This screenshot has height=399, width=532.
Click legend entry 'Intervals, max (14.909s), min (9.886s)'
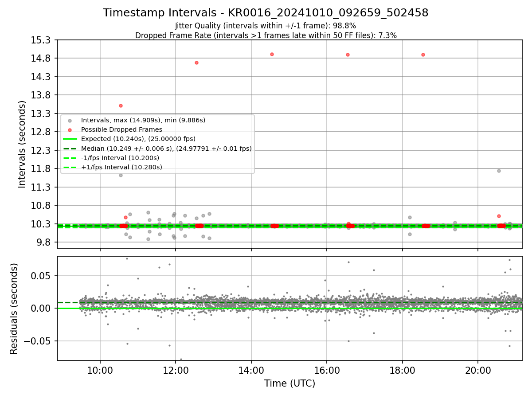click(x=143, y=120)
